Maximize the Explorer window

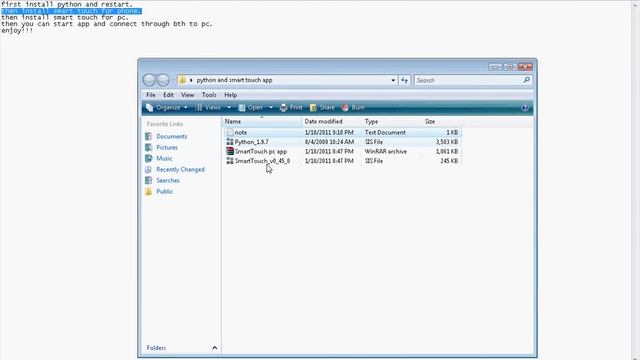[510, 67]
